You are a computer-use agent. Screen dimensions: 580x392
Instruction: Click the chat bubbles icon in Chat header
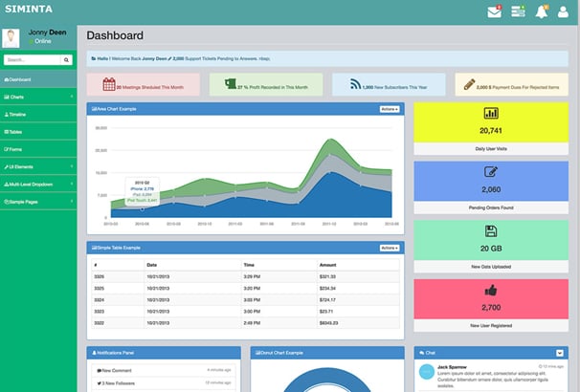click(422, 353)
